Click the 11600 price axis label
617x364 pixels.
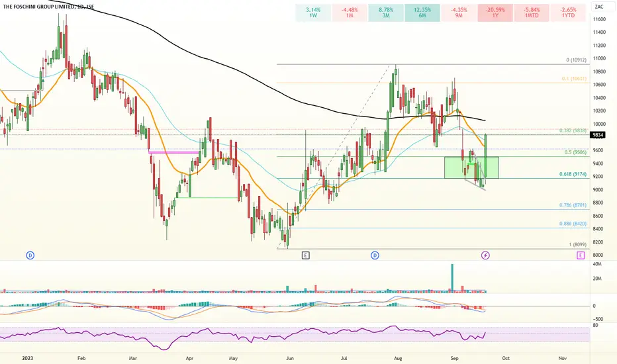(599, 19)
